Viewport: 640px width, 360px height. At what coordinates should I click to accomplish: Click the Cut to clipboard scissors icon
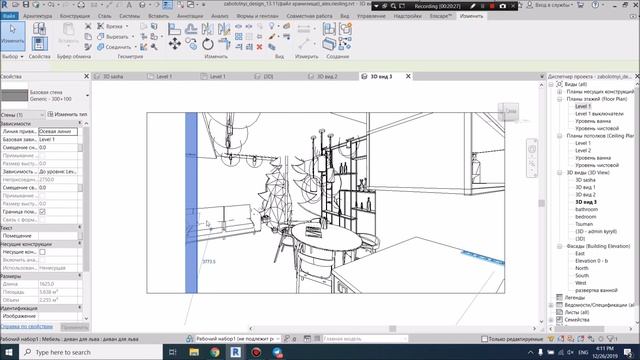pos(88,26)
